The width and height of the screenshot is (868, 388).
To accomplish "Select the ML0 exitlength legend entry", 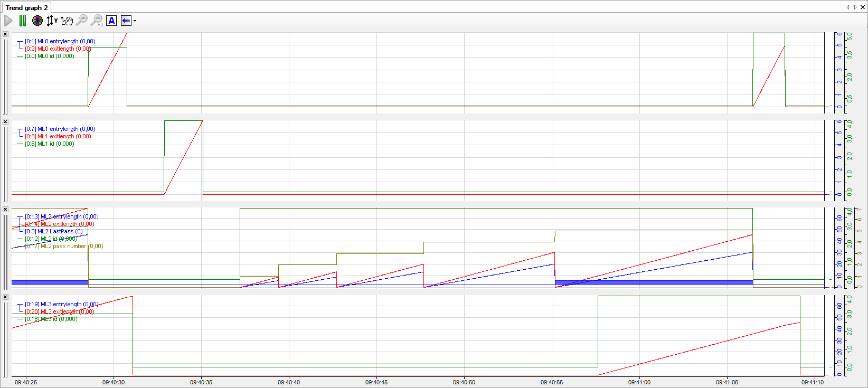I will point(58,49).
